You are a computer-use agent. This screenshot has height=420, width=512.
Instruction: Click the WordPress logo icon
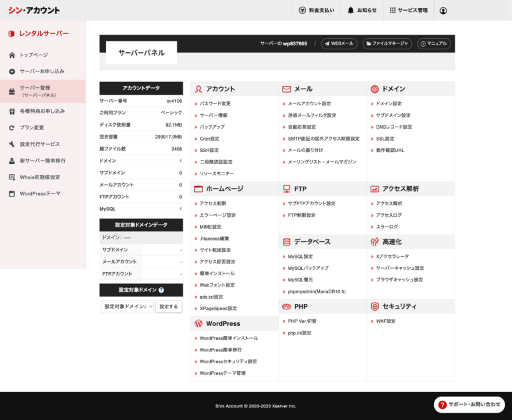198,323
